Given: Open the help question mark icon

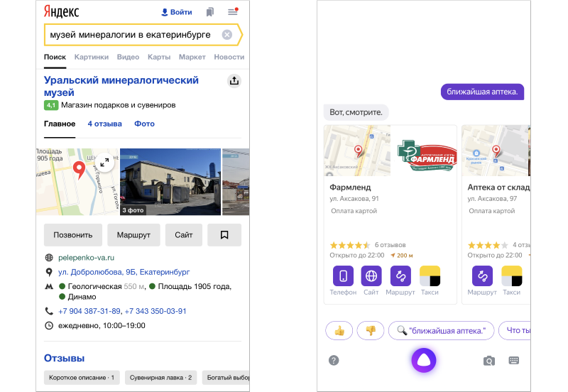Looking at the screenshot, I should 334,361.
